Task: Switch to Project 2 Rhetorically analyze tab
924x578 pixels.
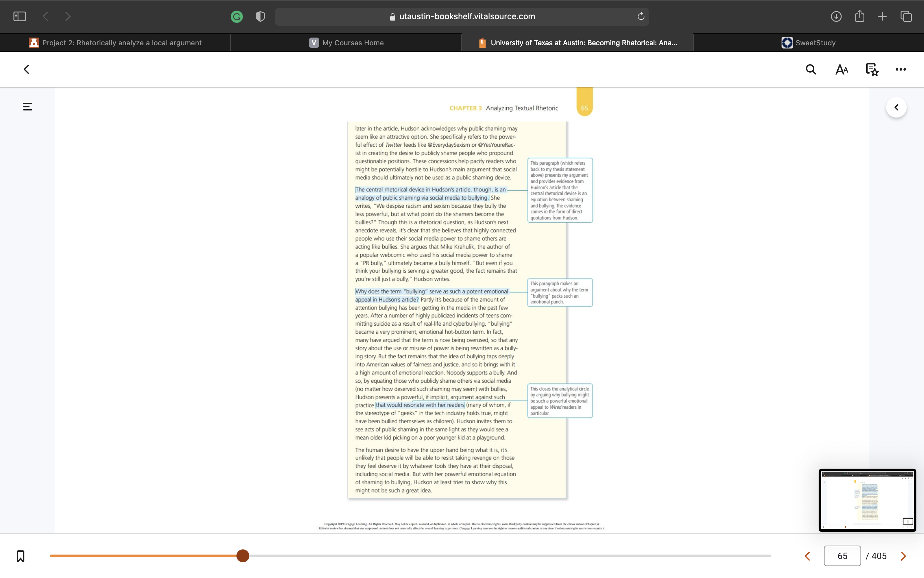Action: 115,43
